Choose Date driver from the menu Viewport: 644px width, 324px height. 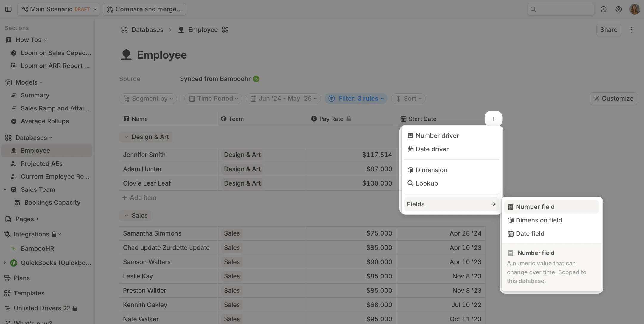tap(432, 149)
